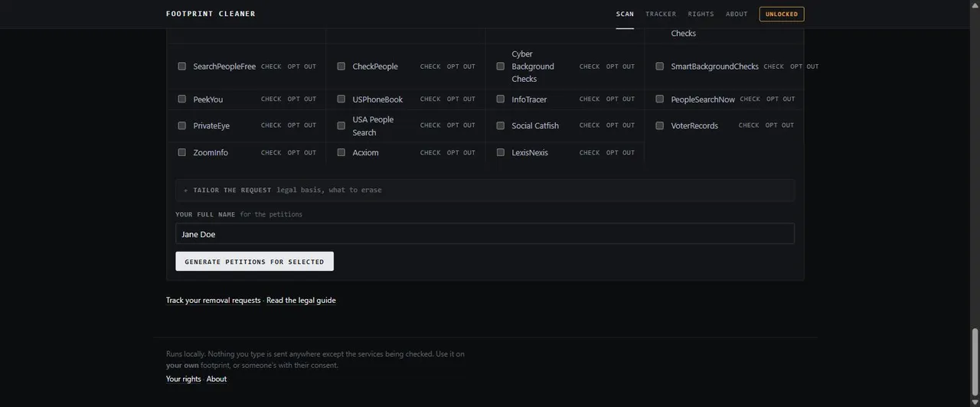Click the Unlocked status button

pos(782,14)
